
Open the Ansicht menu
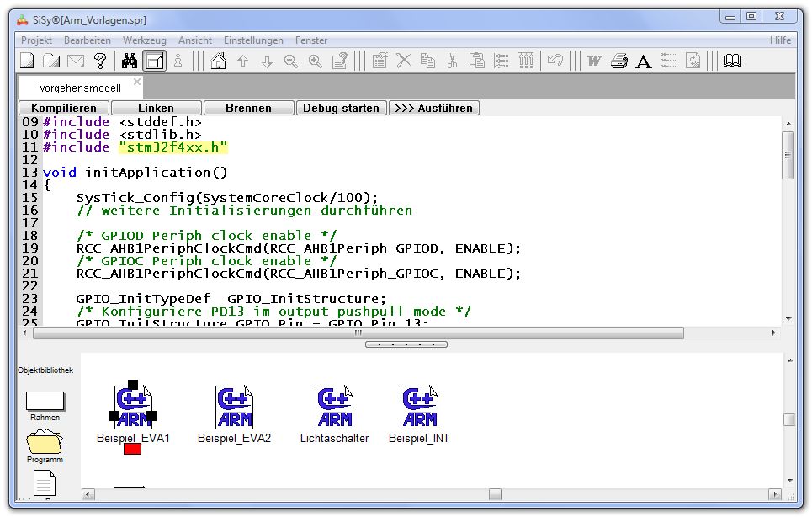click(195, 40)
